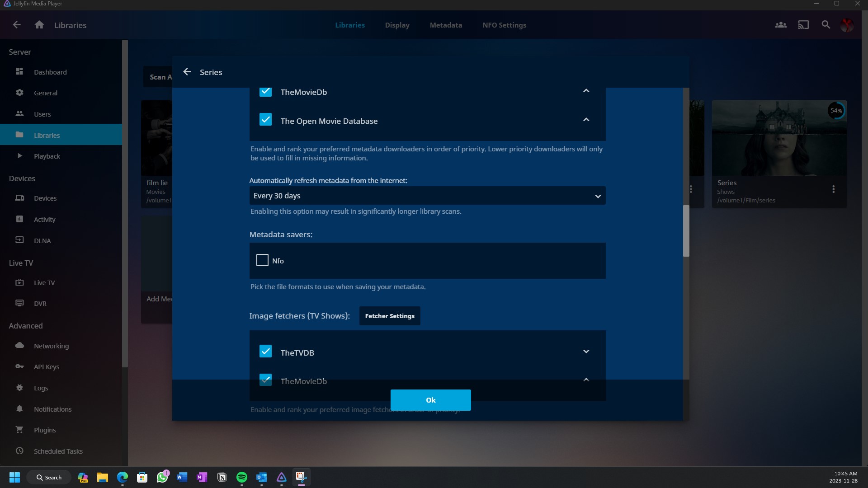
Task: Move The Open Movie Database up
Action: pyautogui.click(x=586, y=120)
